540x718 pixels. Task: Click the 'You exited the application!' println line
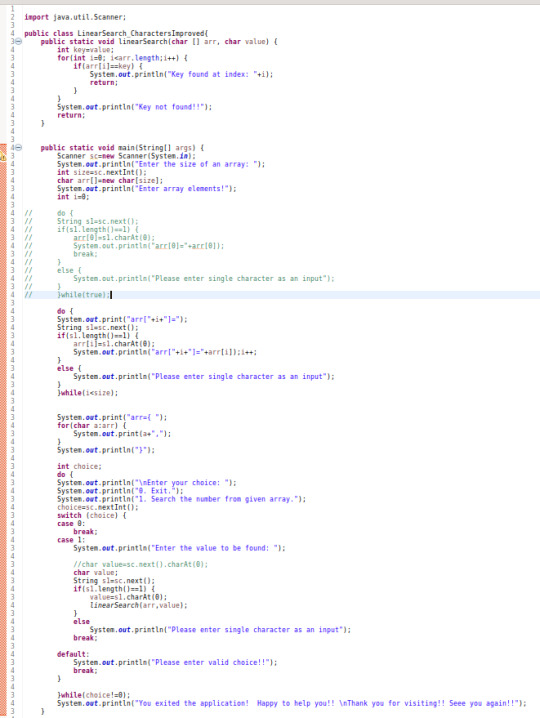click(292, 703)
